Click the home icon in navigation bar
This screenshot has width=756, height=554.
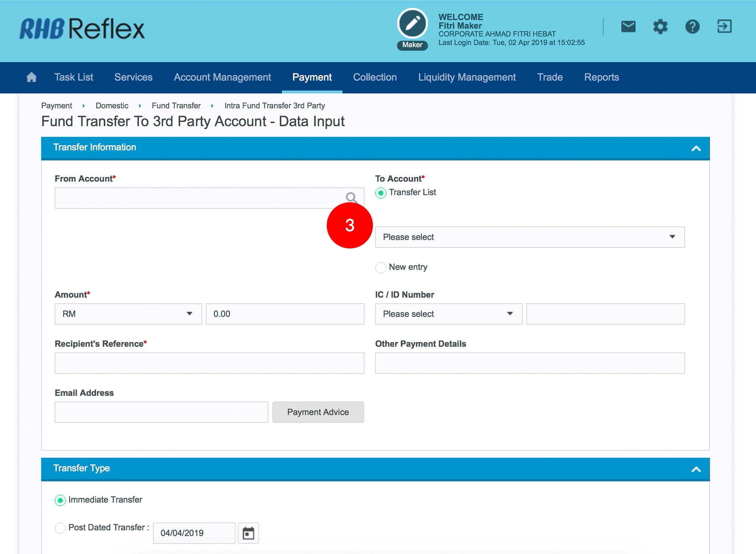pyautogui.click(x=31, y=77)
